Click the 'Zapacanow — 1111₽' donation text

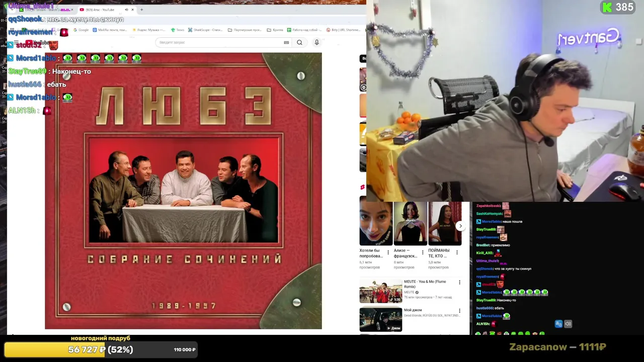(x=557, y=347)
